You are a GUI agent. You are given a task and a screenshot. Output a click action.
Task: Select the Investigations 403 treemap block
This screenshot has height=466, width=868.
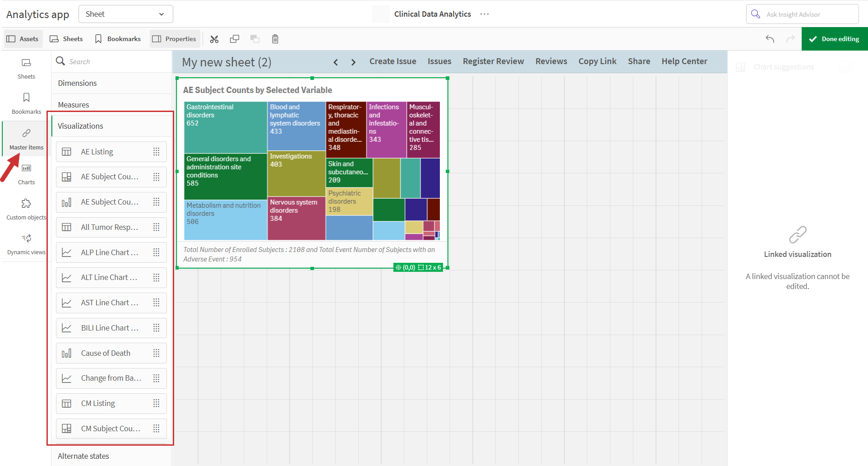[x=296, y=173]
